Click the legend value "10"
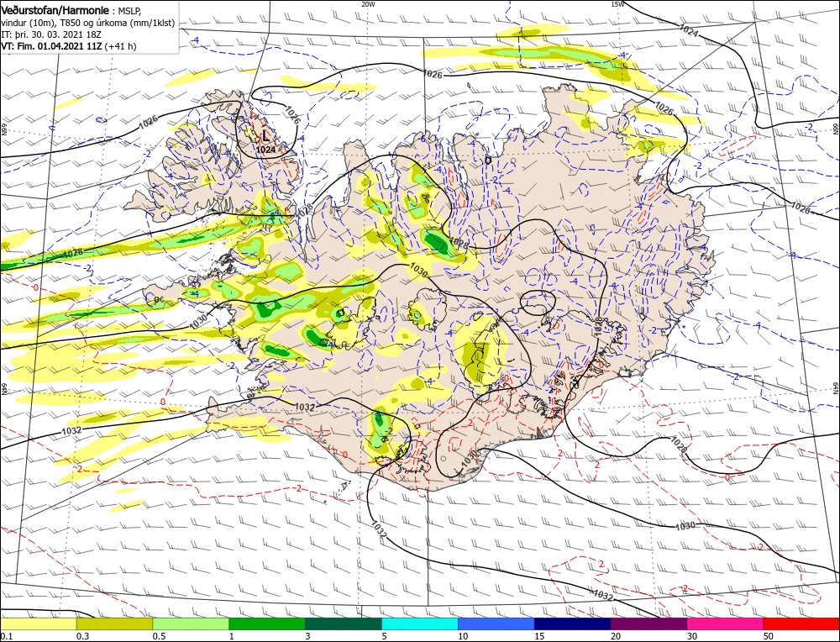Screen dimensions: 840x642 tap(463, 636)
